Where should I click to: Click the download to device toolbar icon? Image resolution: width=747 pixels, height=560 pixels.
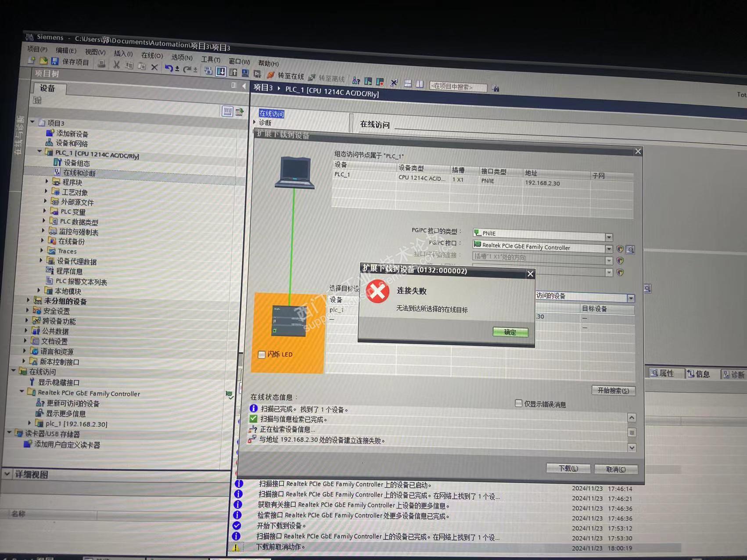pos(221,71)
